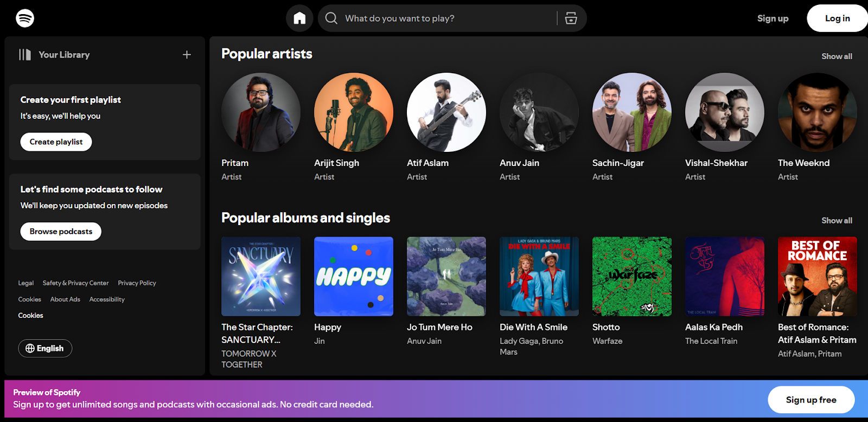The height and width of the screenshot is (422, 868).
Task: Click the 'TOMORROW X TOGETHER' artist text
Action: (x=249, y=359)
